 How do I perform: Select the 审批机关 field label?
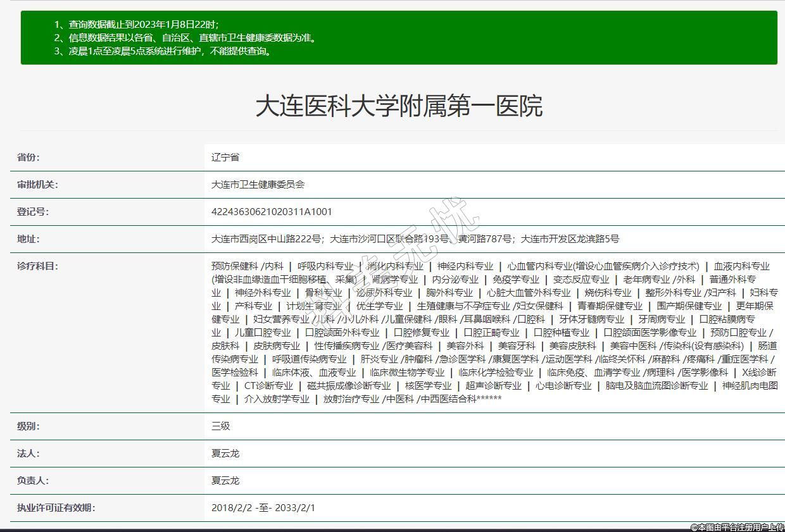[37, 185]
